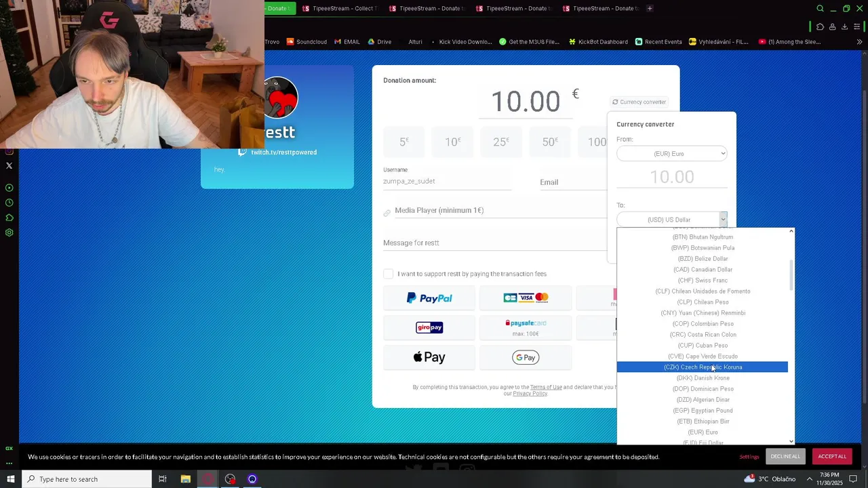Pay with giropay

pos(429,327)
